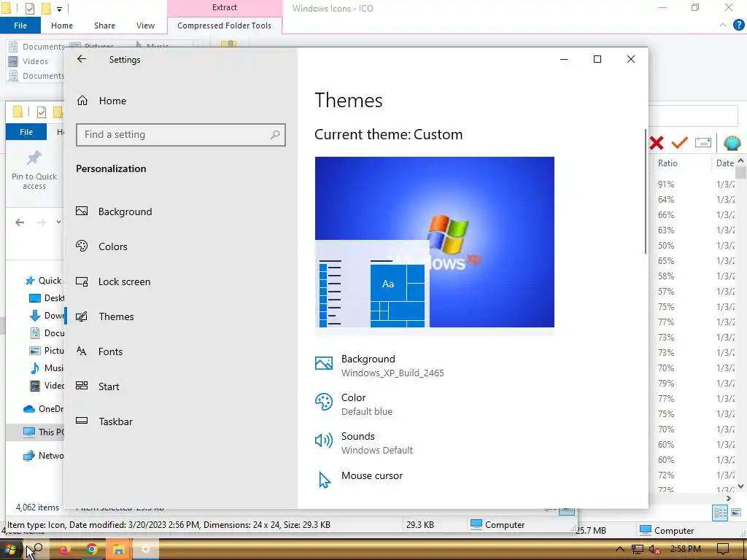Sort the archive list by the Date column
Image resolution: width=747 pixels, height=560 pixels.
coord(724,163)
